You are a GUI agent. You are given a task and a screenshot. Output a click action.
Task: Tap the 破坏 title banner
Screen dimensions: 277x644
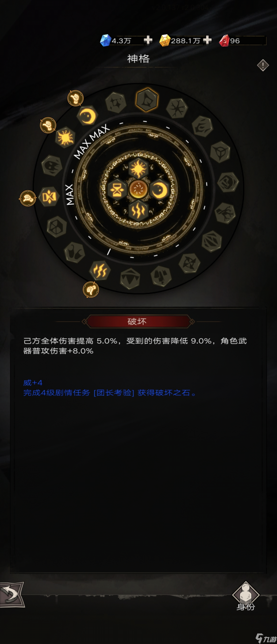click(137, 321)
